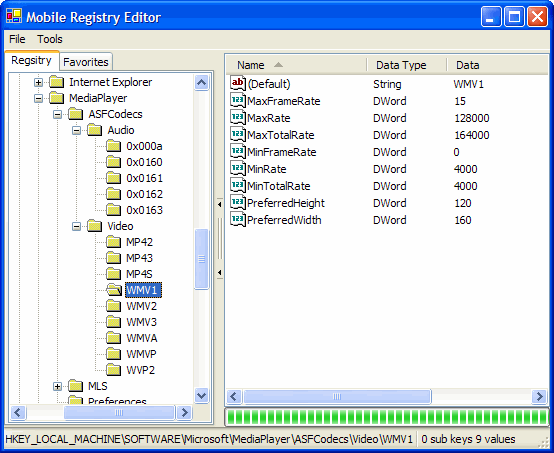Click the MP43 folder icon

click(114, 258)
